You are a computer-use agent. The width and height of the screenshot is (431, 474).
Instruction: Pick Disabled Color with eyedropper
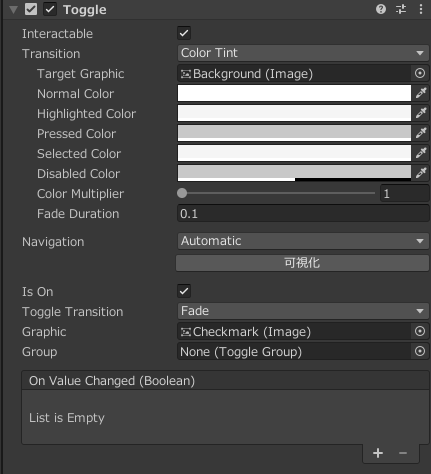(x=421, y=173)
